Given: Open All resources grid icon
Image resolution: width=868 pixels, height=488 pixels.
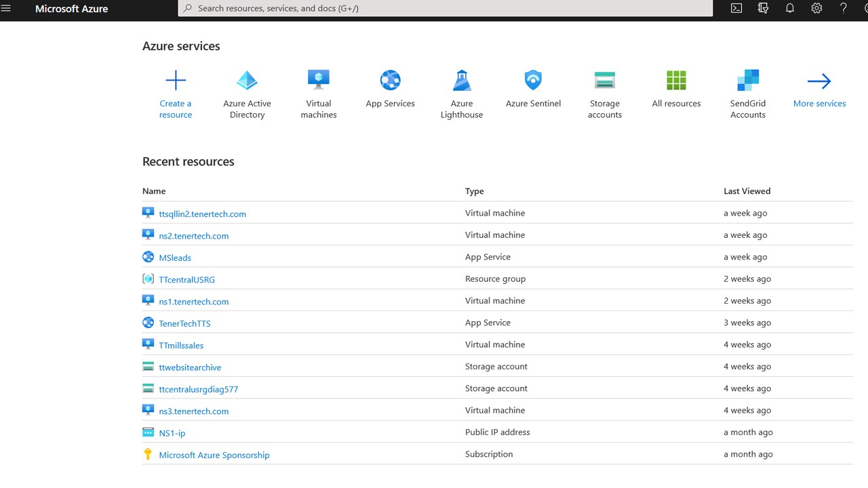Looking at the screenshot, I should point(676,80).
